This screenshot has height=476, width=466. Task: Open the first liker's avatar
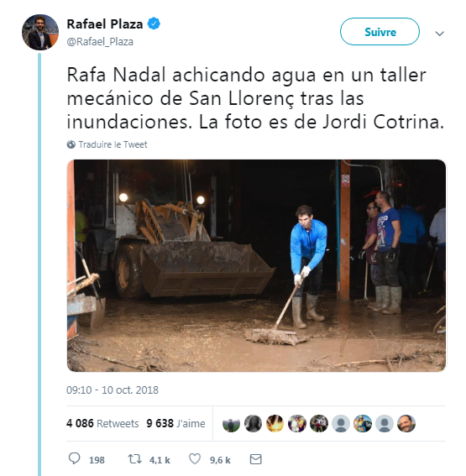click(x=231, y=423)
